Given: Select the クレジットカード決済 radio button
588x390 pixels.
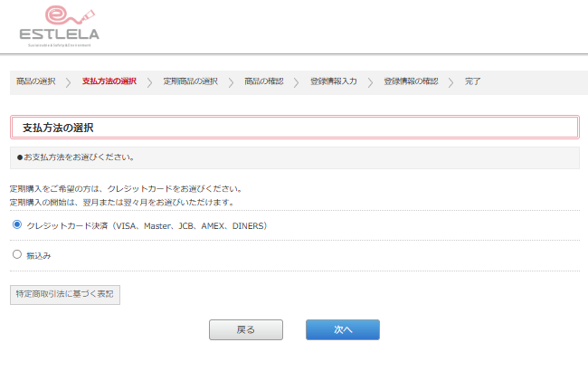Looking at the screenshot, I should [17, 224].
